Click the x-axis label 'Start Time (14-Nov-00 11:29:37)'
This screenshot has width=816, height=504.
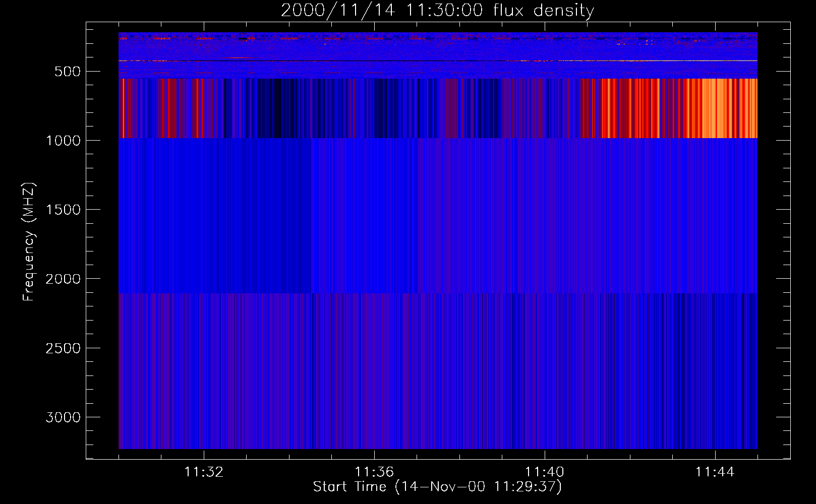pos(437,487)
